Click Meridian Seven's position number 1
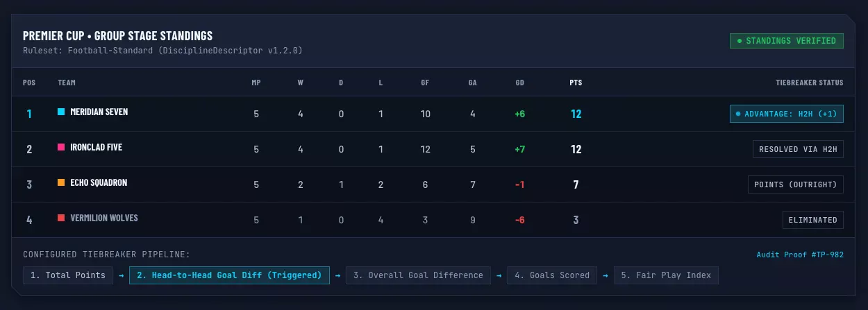Image resolution: width=868 pixels, height=310 pixels. click(29, 114)
